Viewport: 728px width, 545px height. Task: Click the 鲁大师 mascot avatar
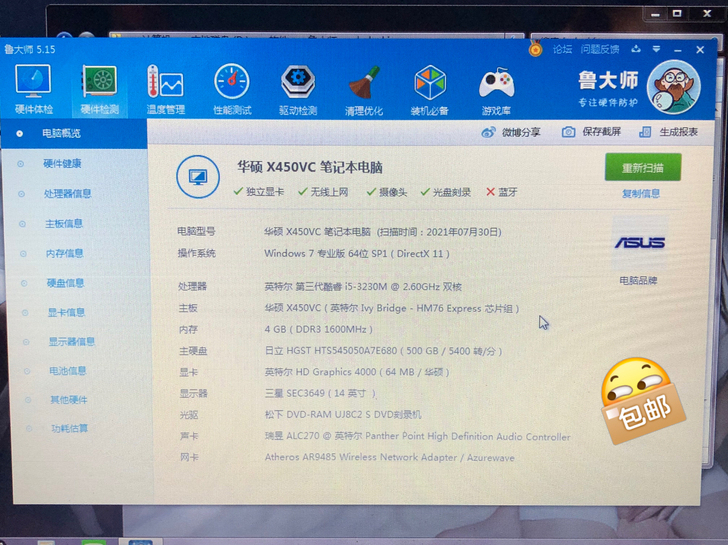pos(673,88)
